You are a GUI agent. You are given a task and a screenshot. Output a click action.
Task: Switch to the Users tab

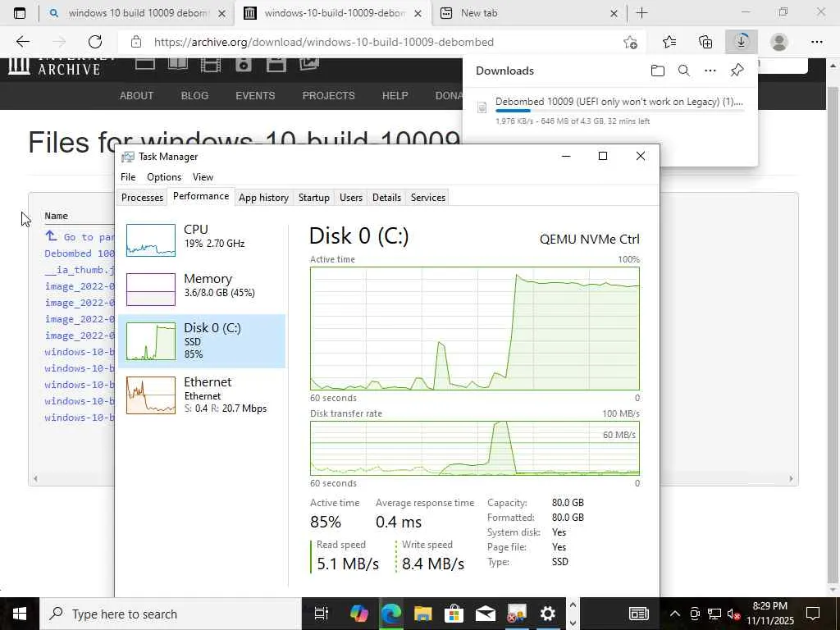click(351, 198)
